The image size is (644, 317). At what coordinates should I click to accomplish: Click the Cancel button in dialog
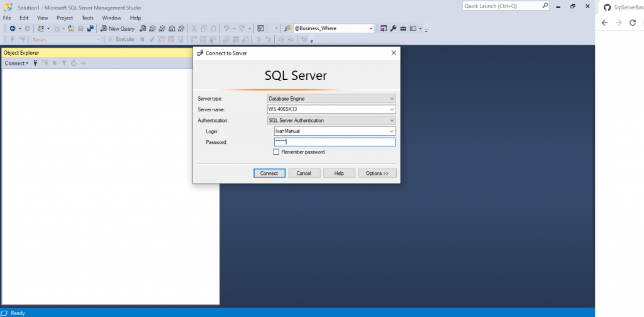tap(304, 174)
